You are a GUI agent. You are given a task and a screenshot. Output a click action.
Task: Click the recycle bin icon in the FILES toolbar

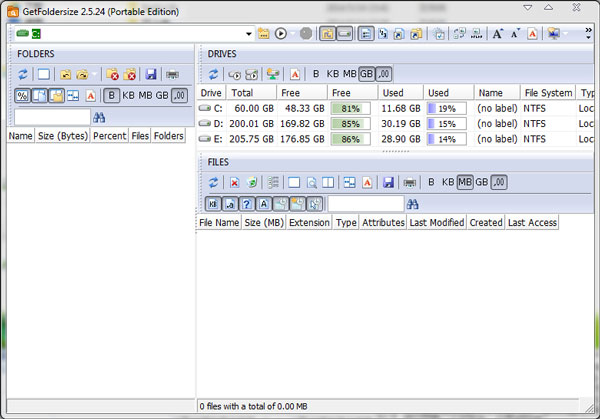[252, 183]
